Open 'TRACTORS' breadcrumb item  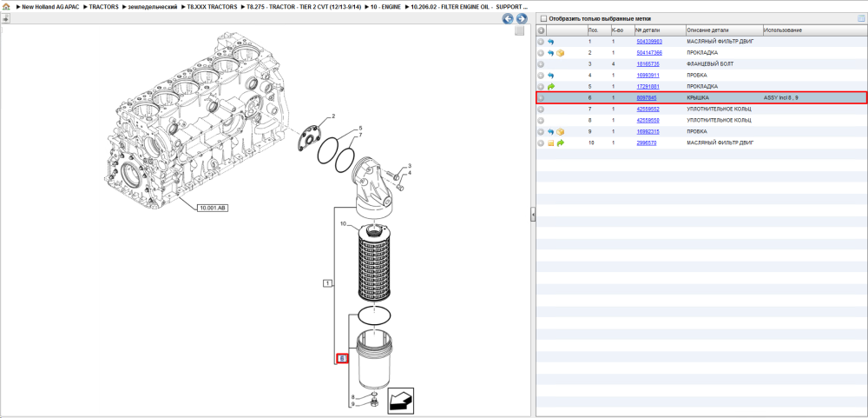[x=103, y=7]
